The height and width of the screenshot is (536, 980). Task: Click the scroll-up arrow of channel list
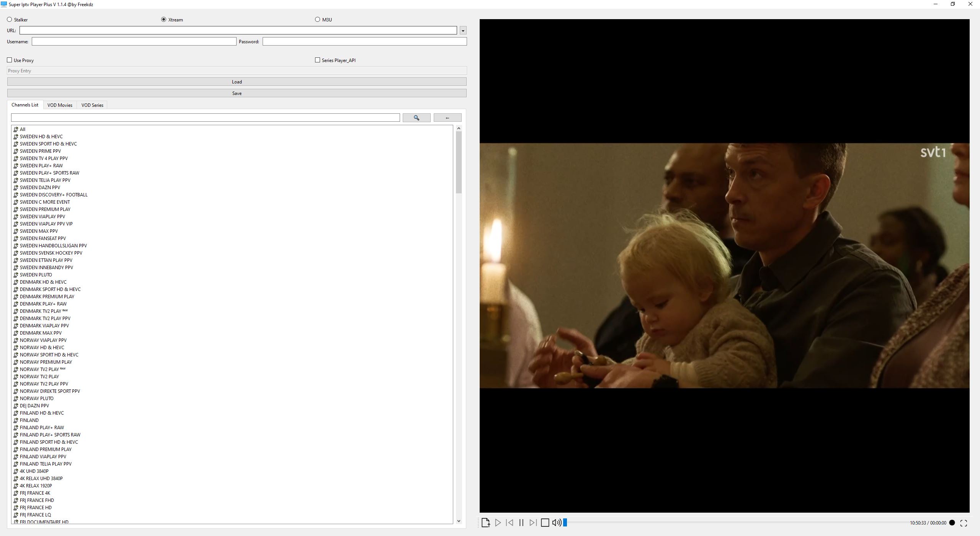pyautogui.click(x=459, y=128)
